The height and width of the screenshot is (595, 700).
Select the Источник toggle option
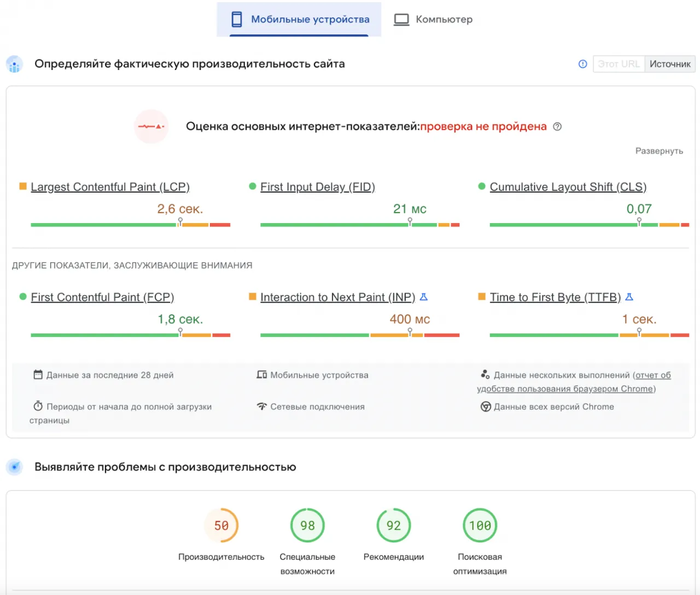(x=670, y=64)
